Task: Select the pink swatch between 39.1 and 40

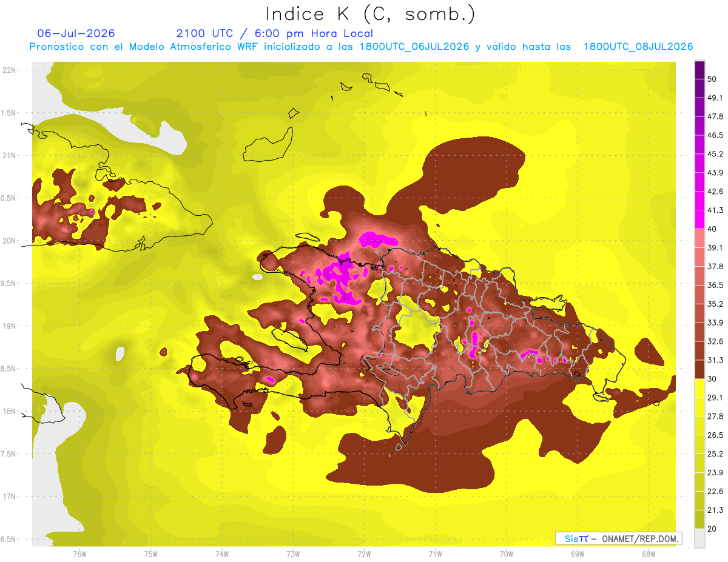Action: pyautogui.click(x=699, y=238)
